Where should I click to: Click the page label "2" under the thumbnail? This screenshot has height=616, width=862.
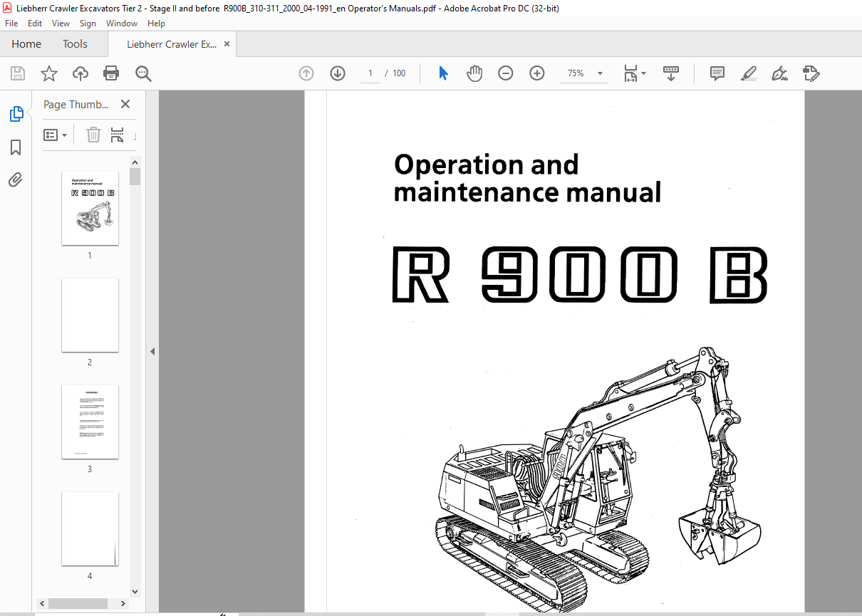[90, 362]
